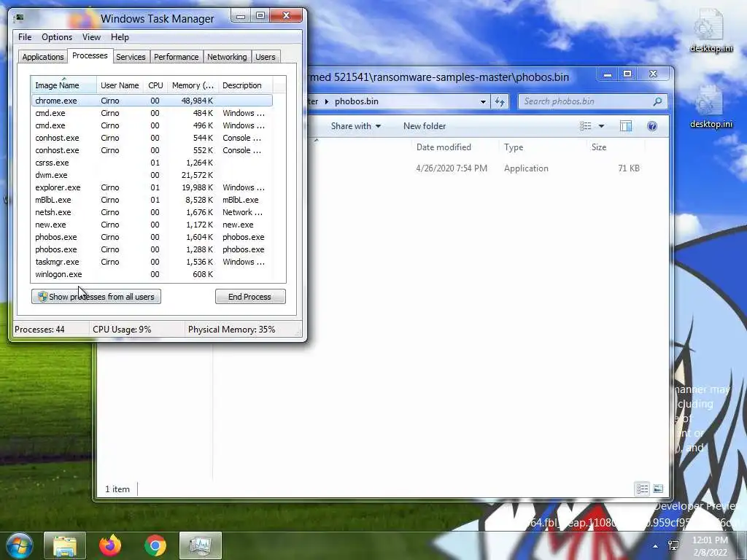Select phobos.exe process using 1,288 K
This screenshot has width=747, height=560.
152,249
